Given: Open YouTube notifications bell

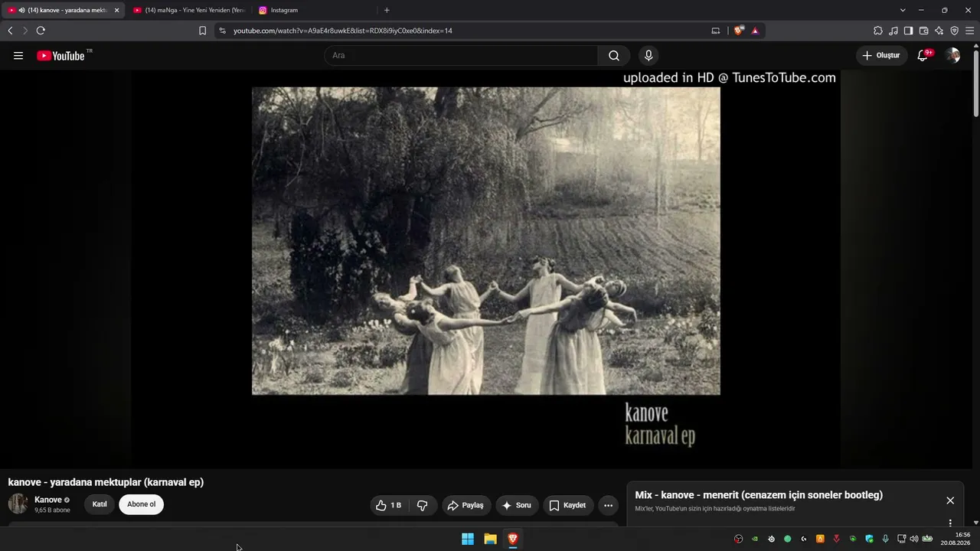Looking at the screenshot, I should pyautogui.click(x=923, y=56).
